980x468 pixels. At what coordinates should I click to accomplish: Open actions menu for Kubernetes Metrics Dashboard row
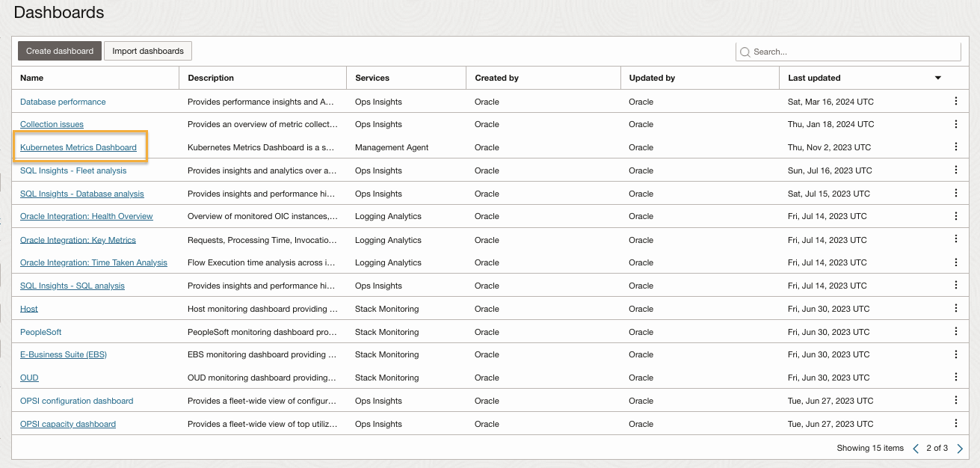[955, 147]
